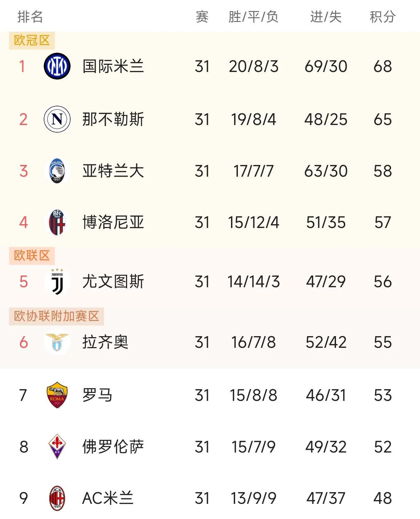This screenshot has width=420, height=519.
Task: Click the 胜/平/负 column header
Action: 253,17
